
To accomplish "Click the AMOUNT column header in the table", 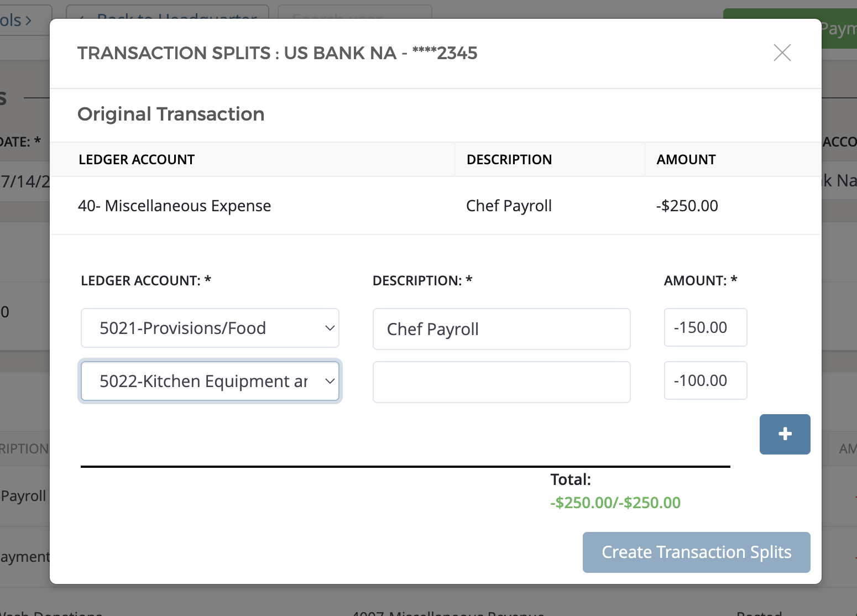I will click(686, 160).
